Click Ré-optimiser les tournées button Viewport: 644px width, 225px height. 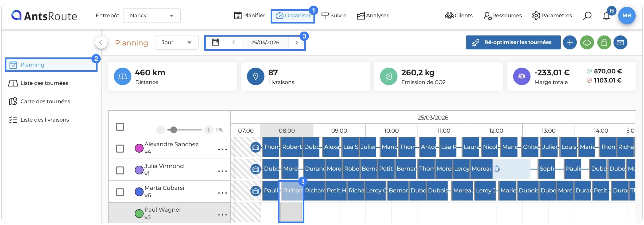513,42
